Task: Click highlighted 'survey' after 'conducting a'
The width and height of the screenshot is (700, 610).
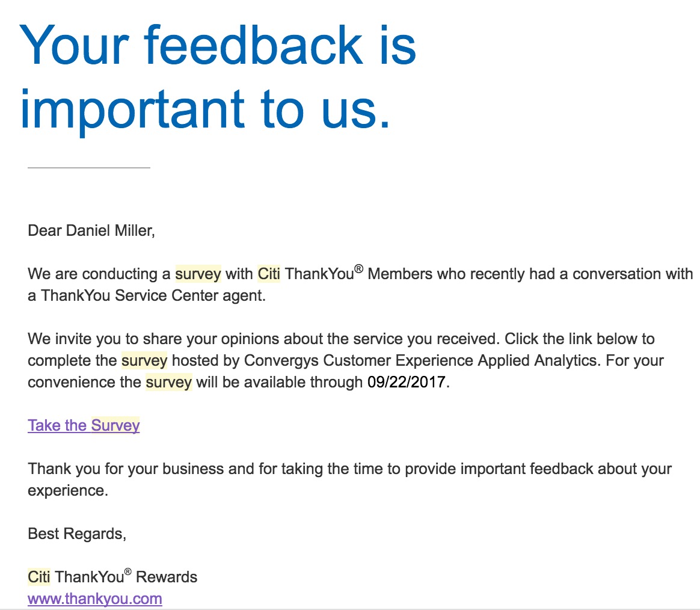Action: click(x=198, y=274)
